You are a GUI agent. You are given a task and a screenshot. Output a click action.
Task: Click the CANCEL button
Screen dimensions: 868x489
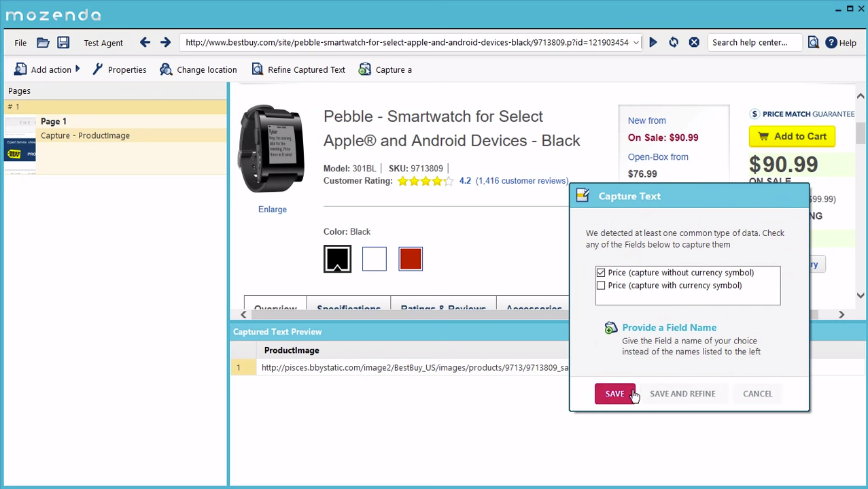click(757, 394)
